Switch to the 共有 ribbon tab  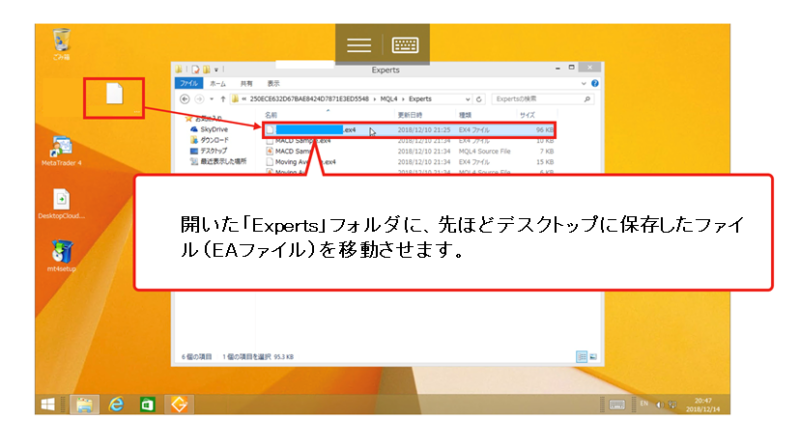[246, 83]
